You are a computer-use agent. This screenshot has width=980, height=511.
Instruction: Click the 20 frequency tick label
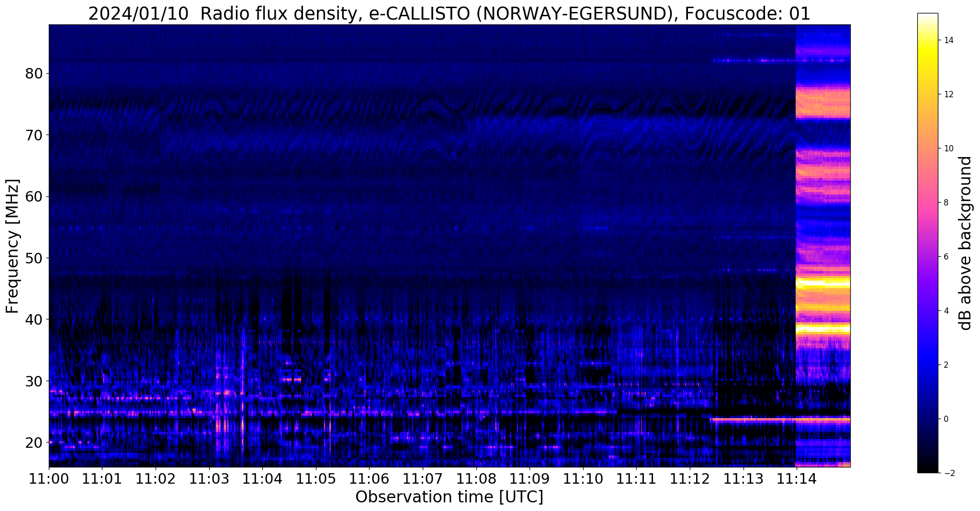point(34,443)
